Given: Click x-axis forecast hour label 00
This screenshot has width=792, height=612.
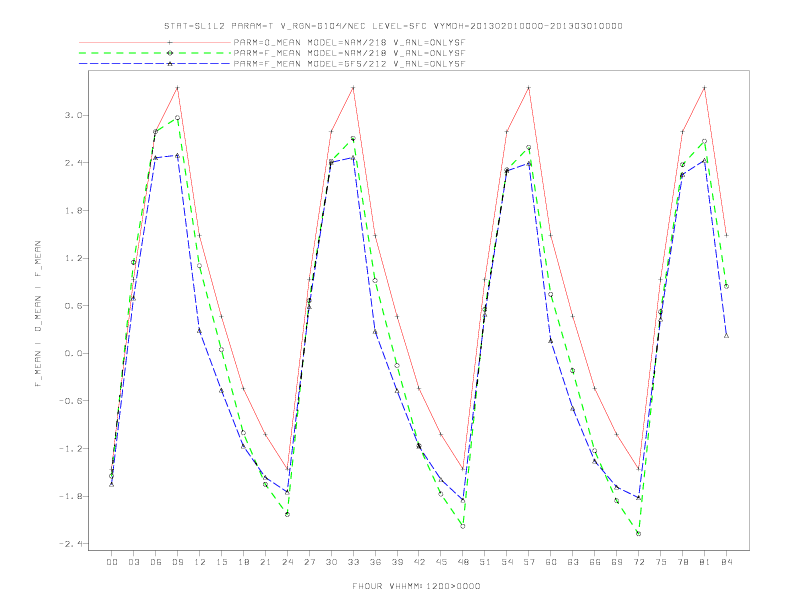Looking at the screenshot, I should tap(112, 562).
